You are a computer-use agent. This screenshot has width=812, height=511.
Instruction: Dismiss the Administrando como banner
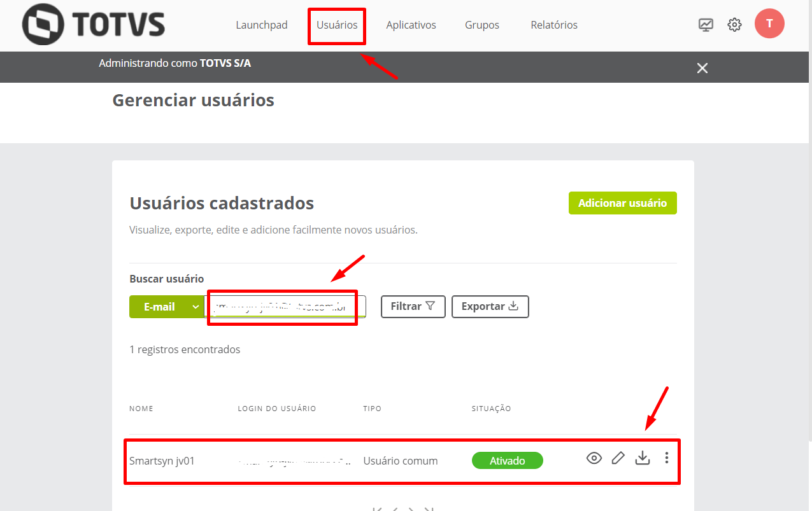point(702,68)
